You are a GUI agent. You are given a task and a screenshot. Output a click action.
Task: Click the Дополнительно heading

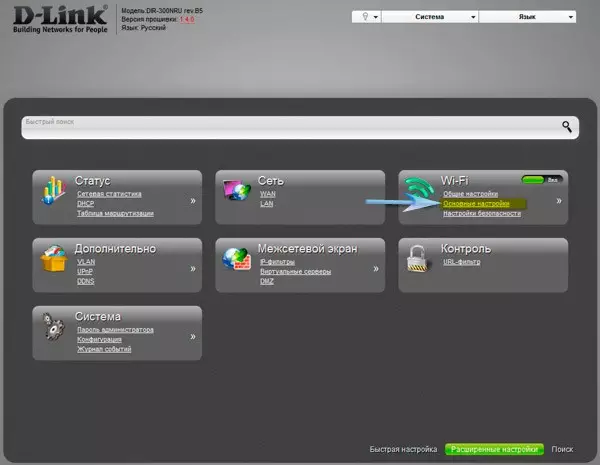(x=115, y=249)
